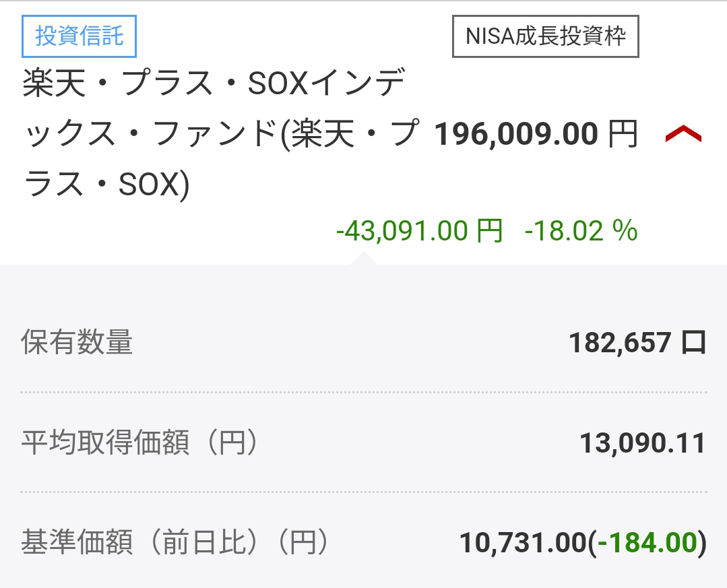
Task: Tap the 口 unit beside holdings
Action: [x=693, y=343]
